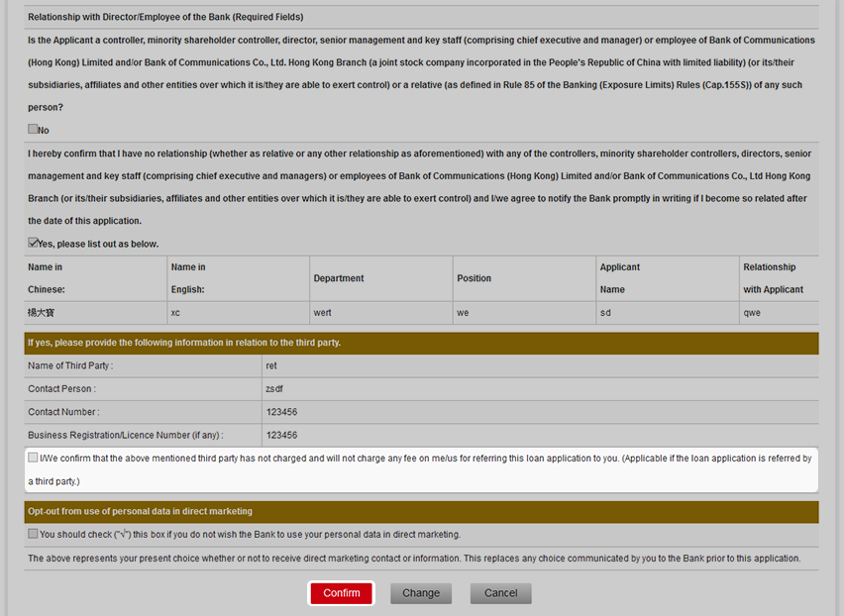Click the Relationship with Applicant value "qwe"
Image resolution: width=844 pixels, height=616 pixels.
click(752, 313)
